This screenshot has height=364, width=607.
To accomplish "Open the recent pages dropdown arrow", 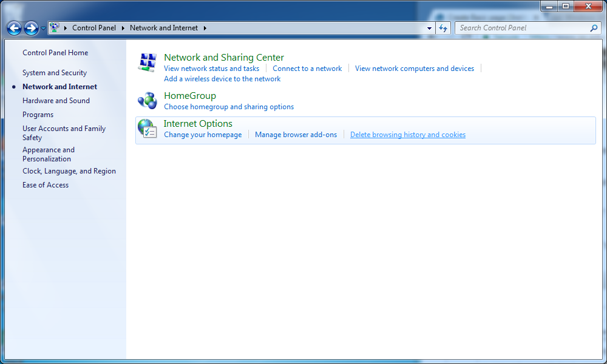I will click(x=43, y=29).
